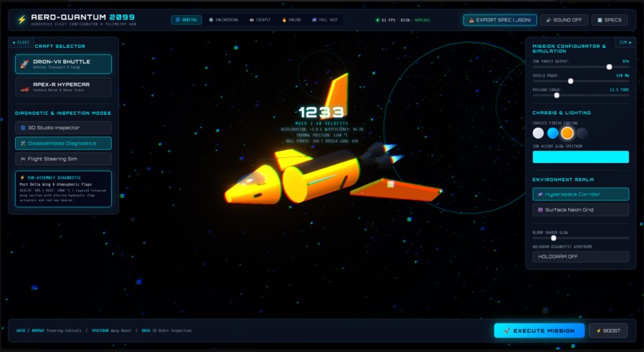
Task: Enable Flight Steering Sim mode
Action: [63, 159]
